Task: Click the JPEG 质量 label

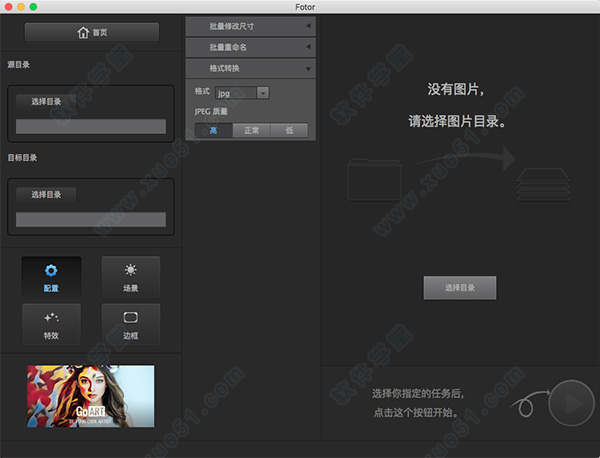Action: coord(211,111)
